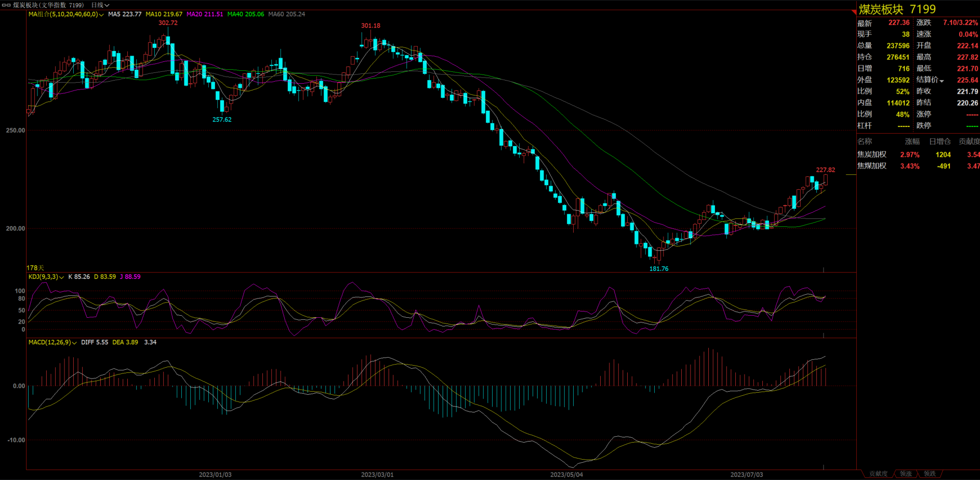
Task: Click the 250.00 price axis label
Action: click(x=16, y=131)
